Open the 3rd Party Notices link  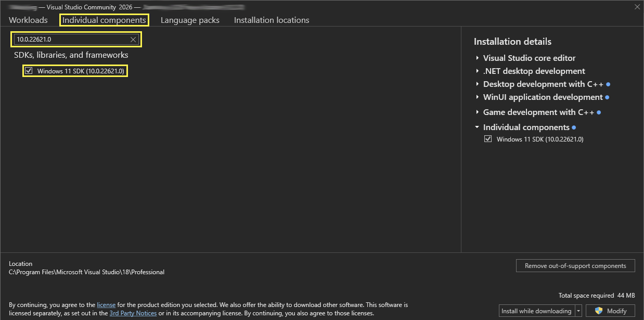[x=133, y=313]
